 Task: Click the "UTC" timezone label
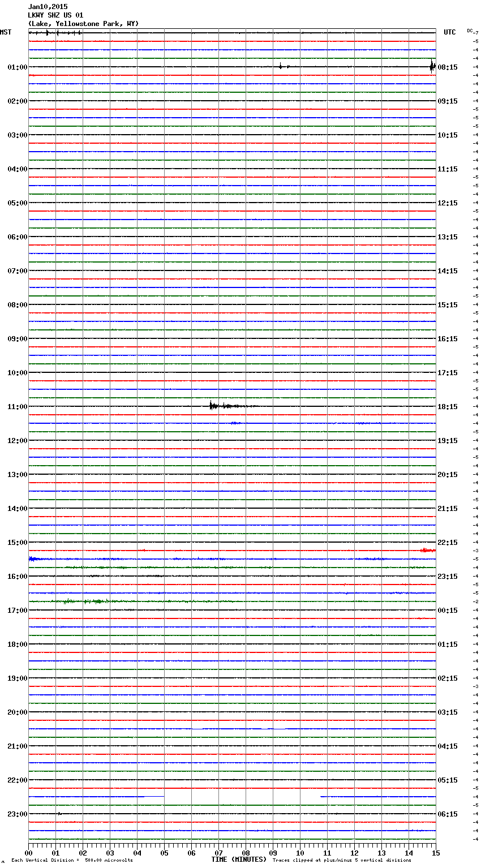[450, 32]
